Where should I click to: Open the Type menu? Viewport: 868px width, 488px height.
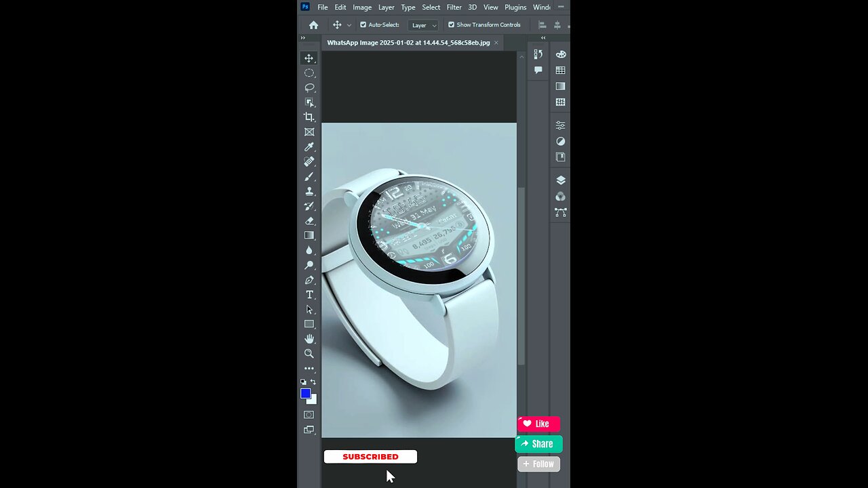click(x=408, y=7)
